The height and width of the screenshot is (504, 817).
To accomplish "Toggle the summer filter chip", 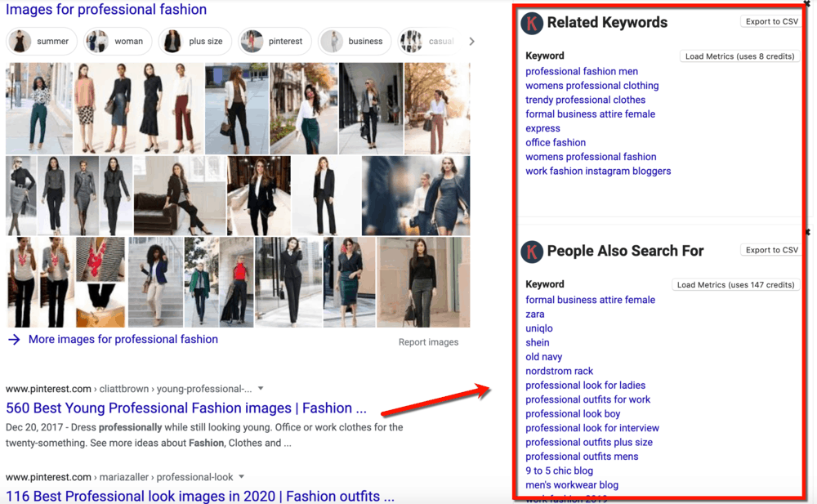I will click(41, 41).
